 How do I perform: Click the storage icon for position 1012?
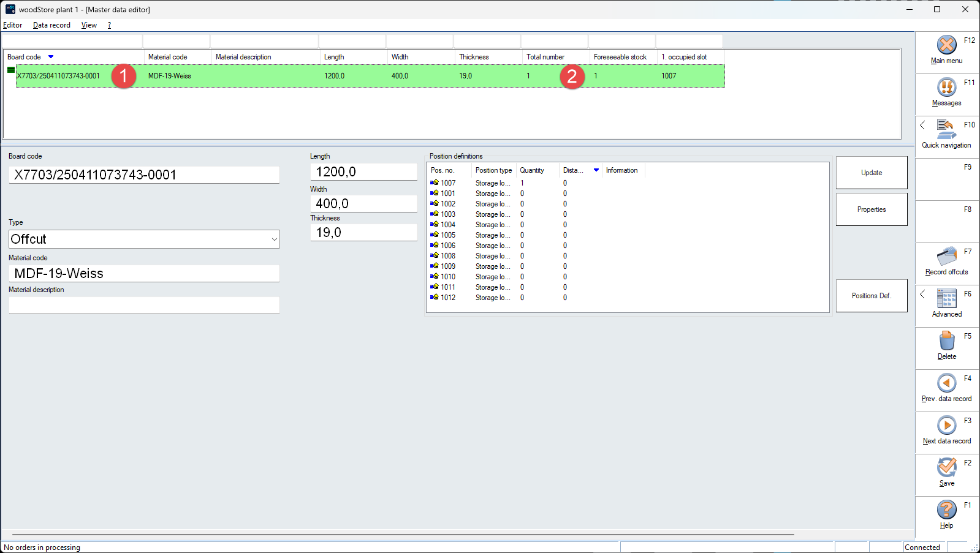435,297
